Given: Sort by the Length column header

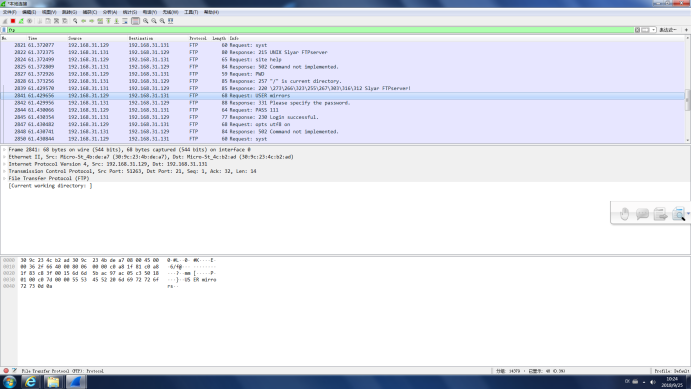Looking at the screenshot, I should [219, 38].
